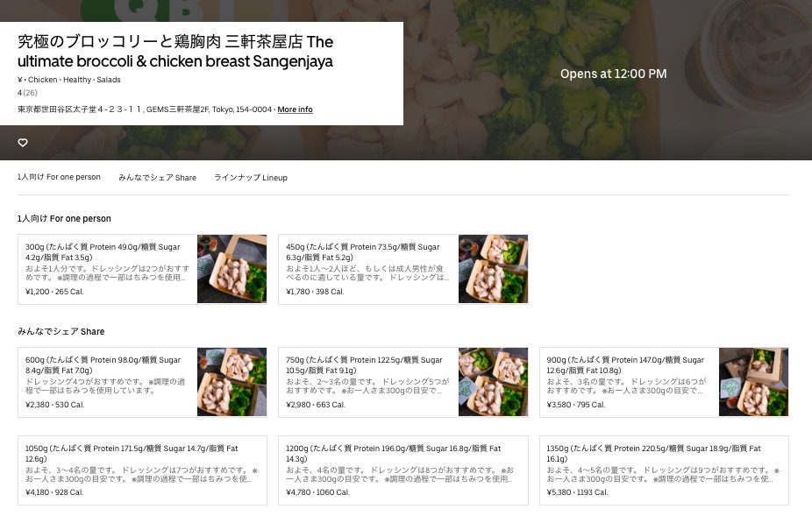Click the 300g item food photo

tap(232, 269)
